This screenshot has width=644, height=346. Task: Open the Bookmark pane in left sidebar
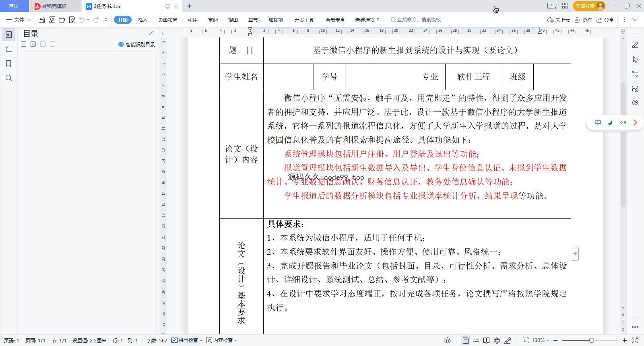pyautogui.click(x=9, y=64)
